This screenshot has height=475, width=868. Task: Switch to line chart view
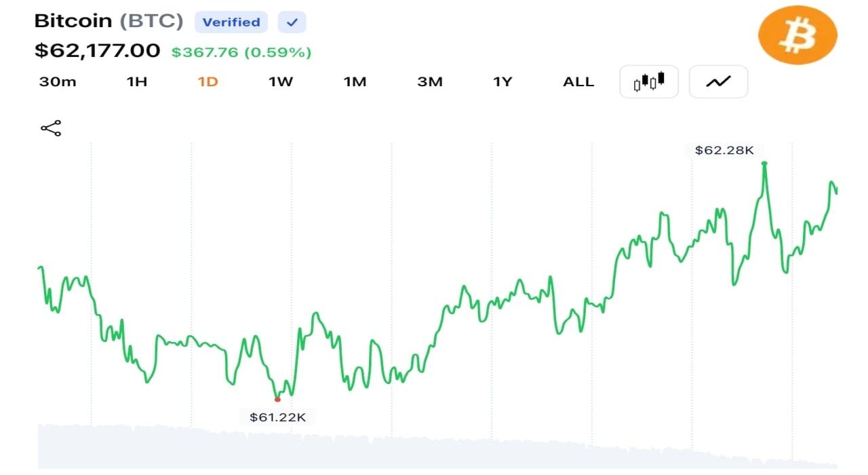point(718,82)
